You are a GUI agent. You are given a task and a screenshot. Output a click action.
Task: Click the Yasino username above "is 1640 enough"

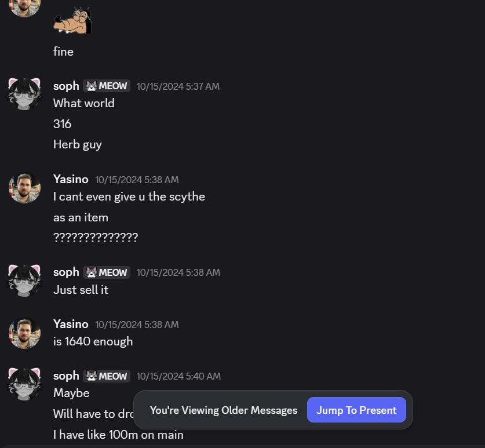[71, 325]
